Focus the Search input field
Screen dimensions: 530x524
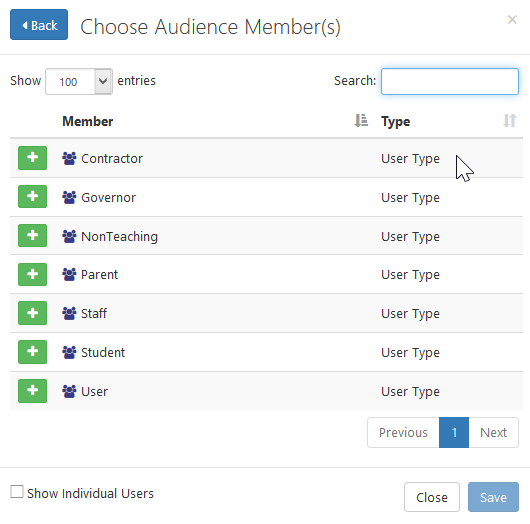point(450,81)
